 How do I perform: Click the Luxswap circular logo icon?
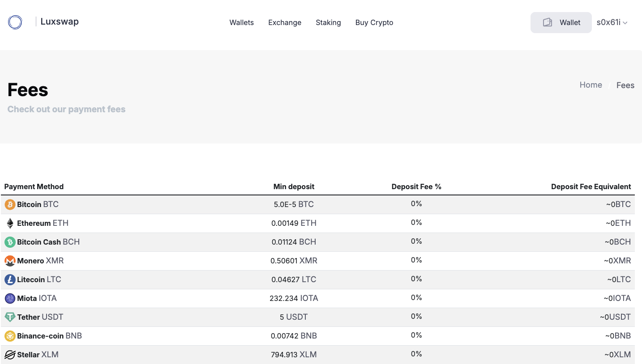click(x=15, y=22)
